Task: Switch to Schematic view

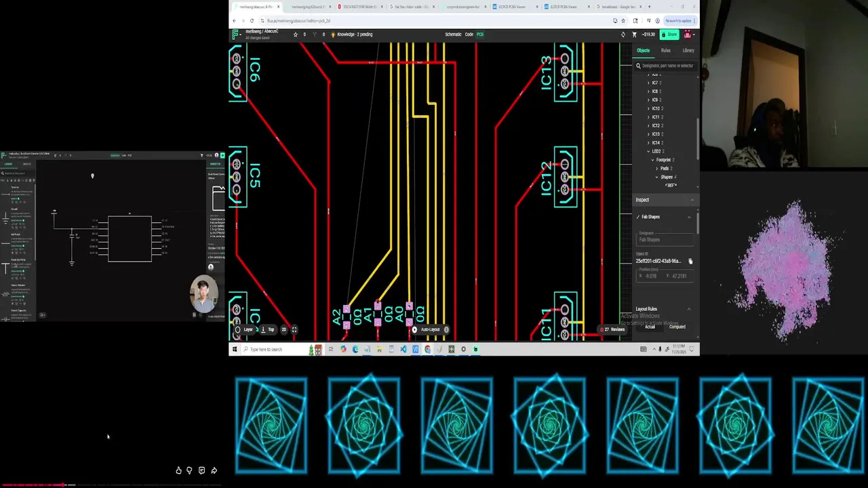Action: pyautogui.click(x=453, y=35)
